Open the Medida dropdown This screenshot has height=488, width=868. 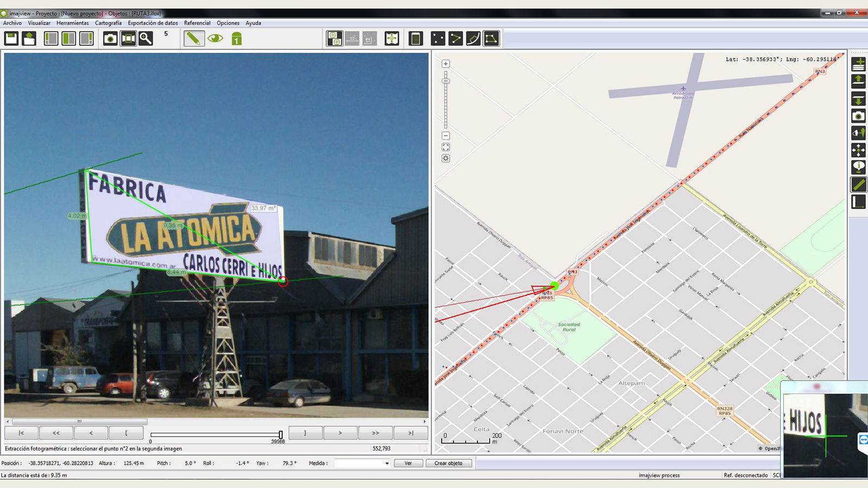[x=362, y=463]
